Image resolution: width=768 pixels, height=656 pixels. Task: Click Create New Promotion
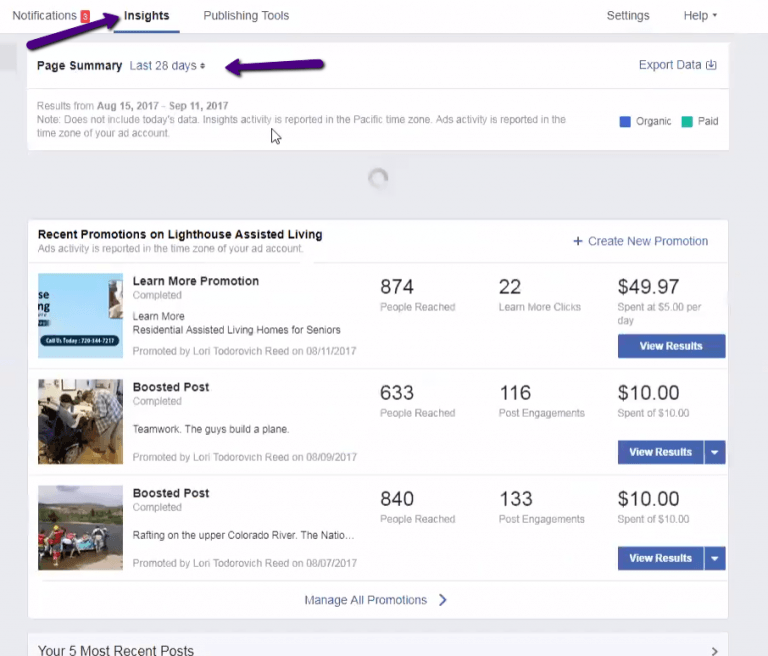click(x=648, y=241)
